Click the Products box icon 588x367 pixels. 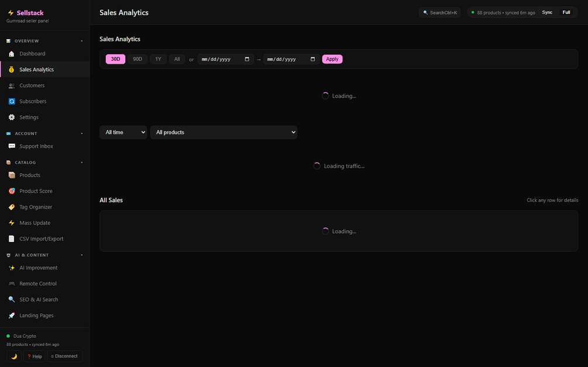pyautogui.click(x=12, y=175)
